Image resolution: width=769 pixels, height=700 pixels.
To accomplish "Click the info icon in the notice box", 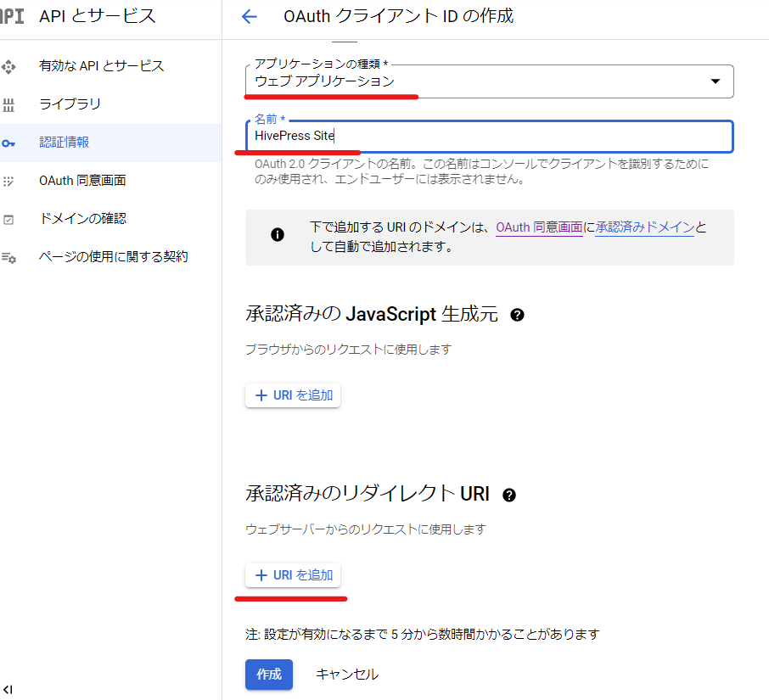I will pos(278,235).
